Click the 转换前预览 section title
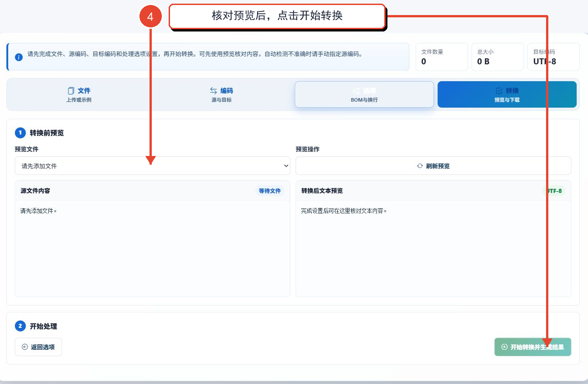Image resolution: width=588 pixels, height=384 pixels. tap(47, 133)
